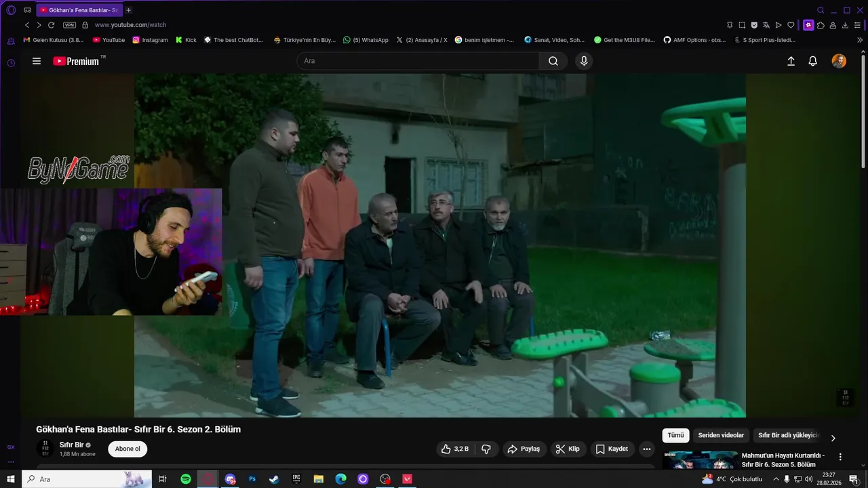The height and width of the screenshot is (488, 868).
Task: Open the Sıfır Bir channel avatar
Action: tap(45, 449)
